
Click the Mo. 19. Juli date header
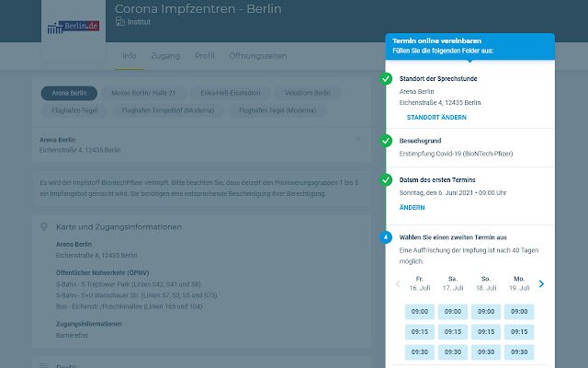click(x=519, y=283)
